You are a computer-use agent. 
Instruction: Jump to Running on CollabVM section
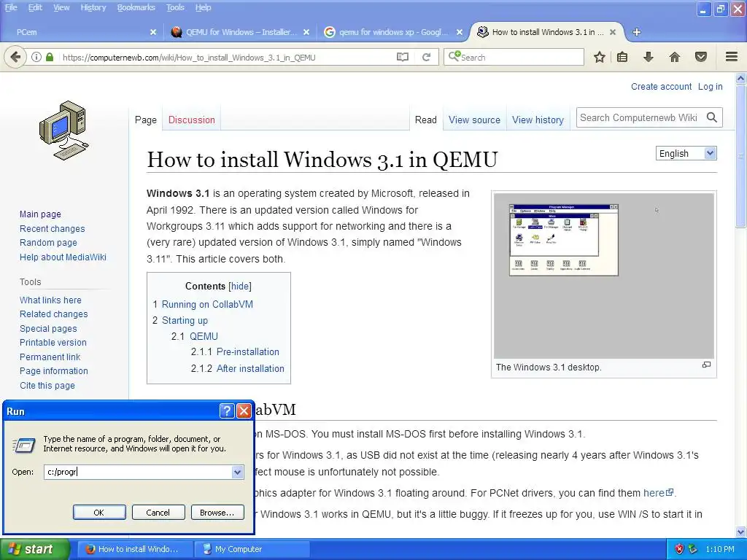click(207, 304)
